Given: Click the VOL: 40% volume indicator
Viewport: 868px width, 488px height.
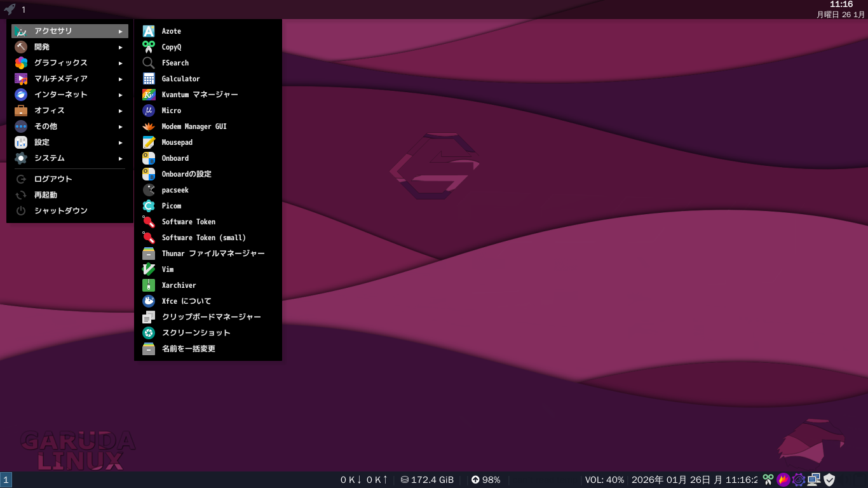Looking at the screenshot, I should coord(605,480).
